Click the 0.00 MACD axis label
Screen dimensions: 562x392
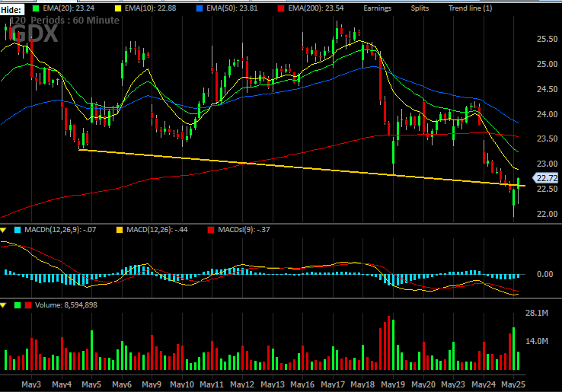(x=544, y=274)
